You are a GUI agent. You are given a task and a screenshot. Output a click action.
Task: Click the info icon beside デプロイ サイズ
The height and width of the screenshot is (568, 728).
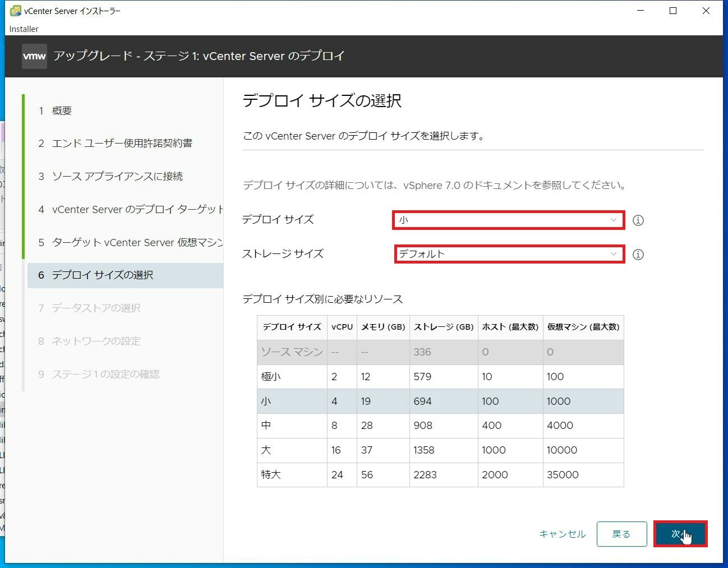[638, 220]
